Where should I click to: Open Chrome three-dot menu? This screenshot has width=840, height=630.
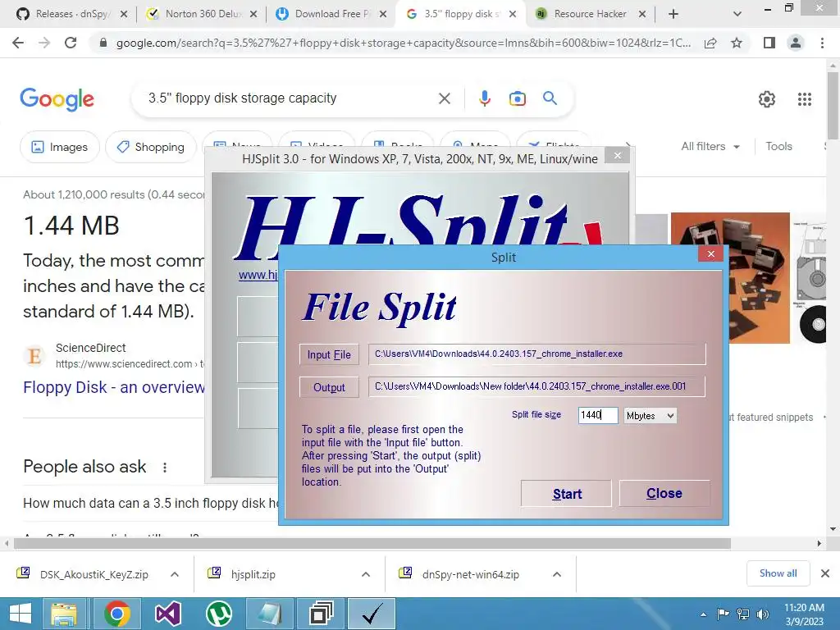point(822,43)
